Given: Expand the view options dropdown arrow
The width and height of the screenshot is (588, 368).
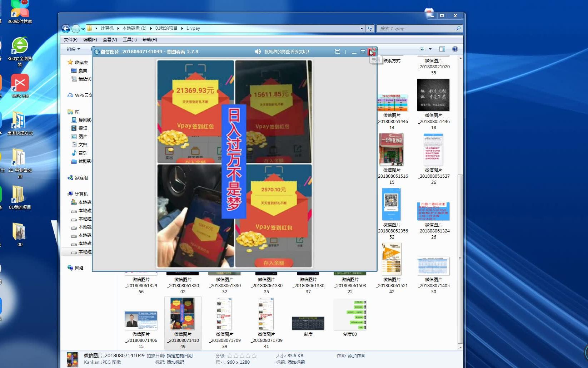Looking at the screenshot, I should (x=430, y=49).
